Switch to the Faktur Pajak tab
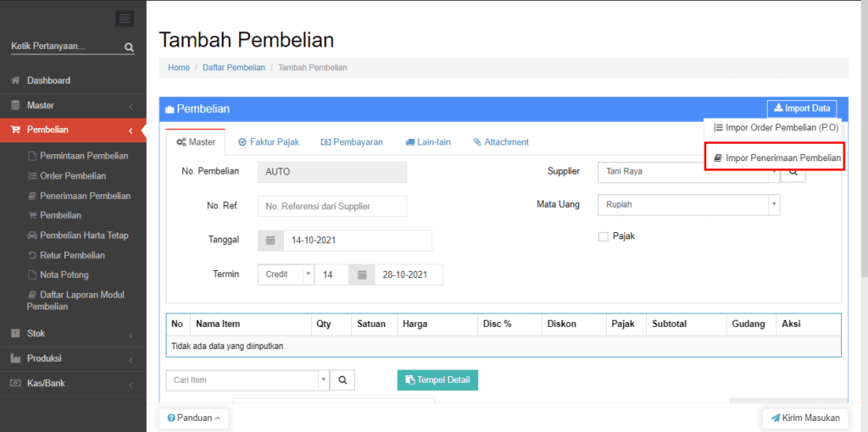The height and width of the screenshot is (432, 868). 269,142
